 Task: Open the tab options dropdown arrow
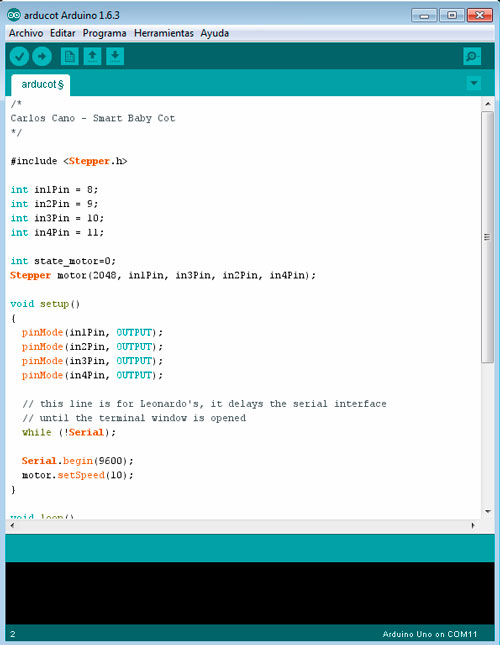coord(474,83)
